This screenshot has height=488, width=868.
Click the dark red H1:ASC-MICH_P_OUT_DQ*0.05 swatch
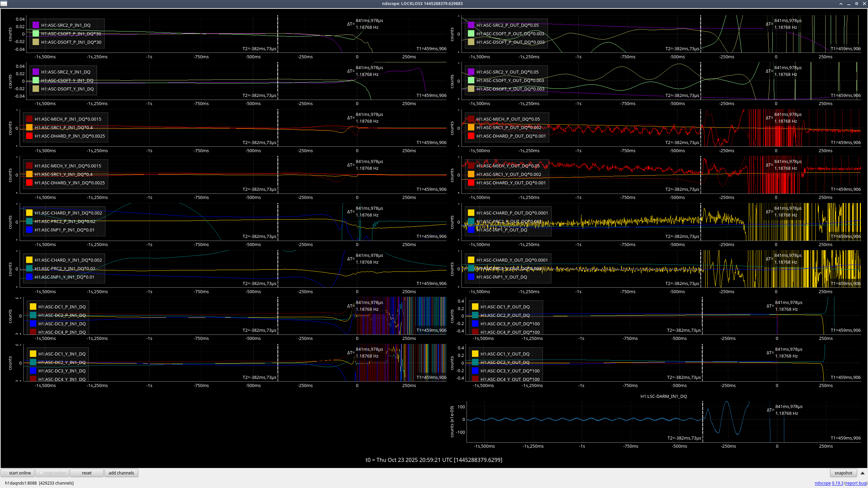click(x=471, y=119)
